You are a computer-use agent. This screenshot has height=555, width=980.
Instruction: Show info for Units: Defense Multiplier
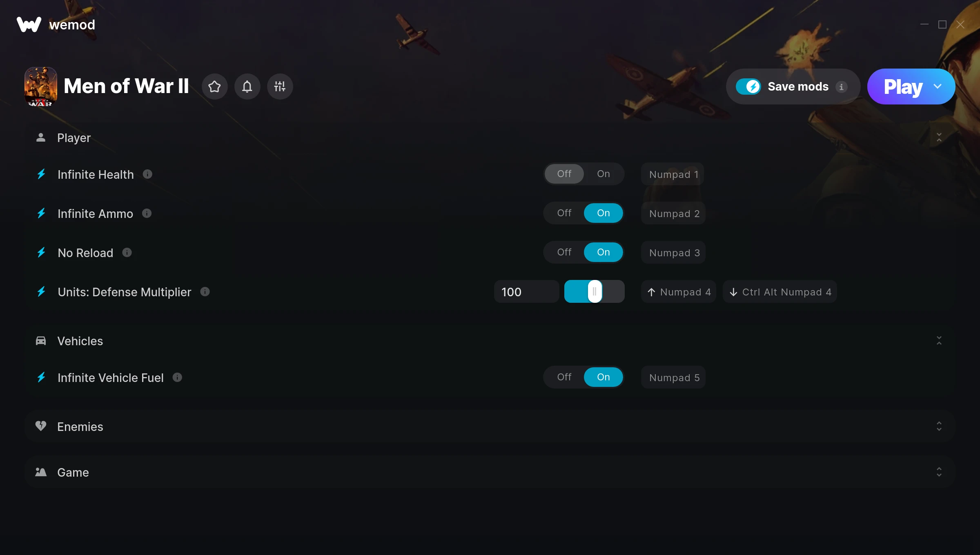pyautogui.click(x=205, y=292)
